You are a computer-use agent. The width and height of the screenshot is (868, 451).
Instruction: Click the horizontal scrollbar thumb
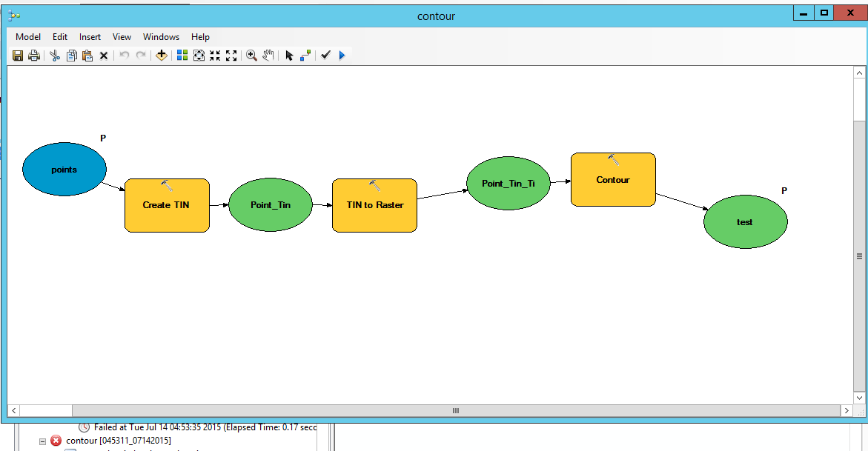click(456, 410)
